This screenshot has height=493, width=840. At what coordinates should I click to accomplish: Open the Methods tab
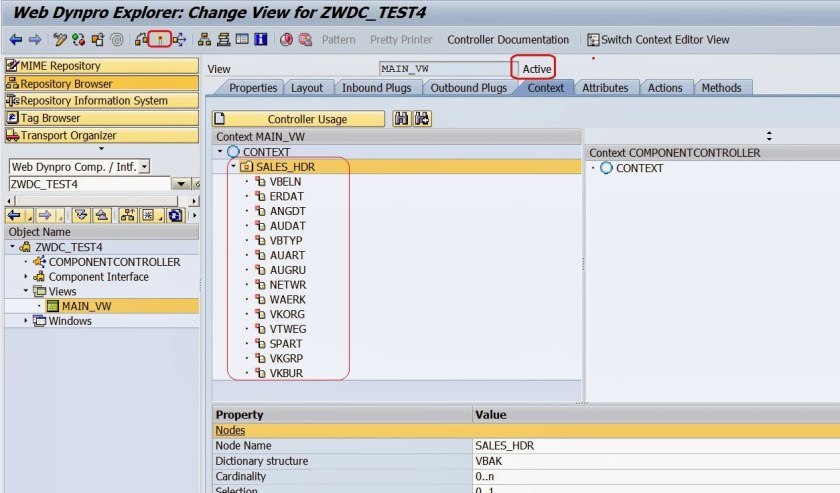[x=721, y=88]
